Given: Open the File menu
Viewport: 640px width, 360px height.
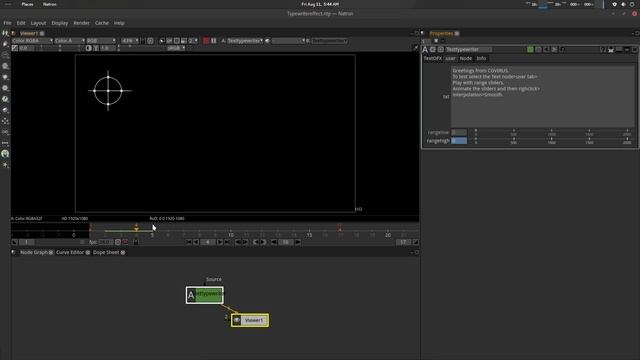Looking at the screenshot, I should [7, 23].
